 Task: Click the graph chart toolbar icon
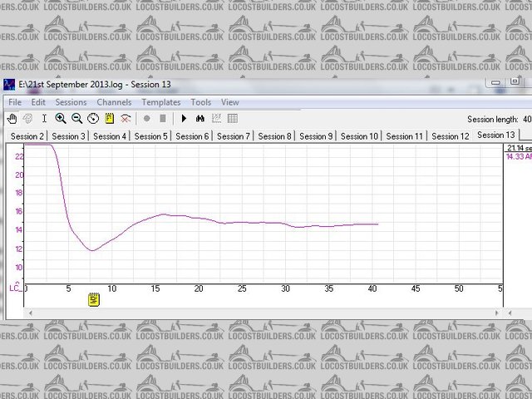click(x=216, y=119)
